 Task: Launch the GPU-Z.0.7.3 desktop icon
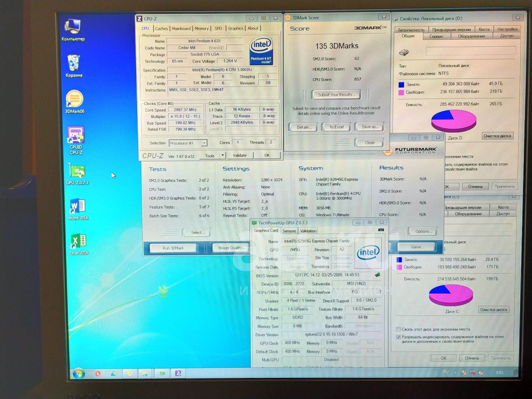[x=77, y=174]
